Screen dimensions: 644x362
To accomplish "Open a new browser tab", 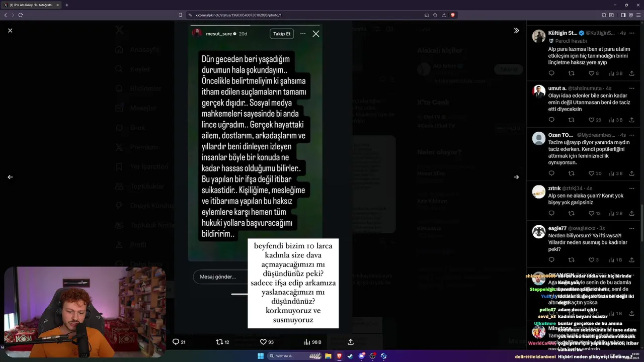I will click(x=66, y=5).
